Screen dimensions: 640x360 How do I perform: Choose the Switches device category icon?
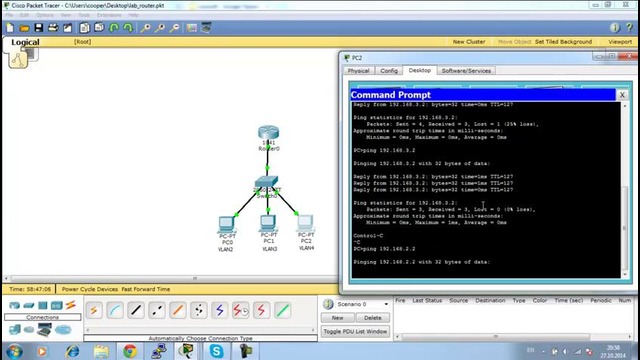coord(29,305)
